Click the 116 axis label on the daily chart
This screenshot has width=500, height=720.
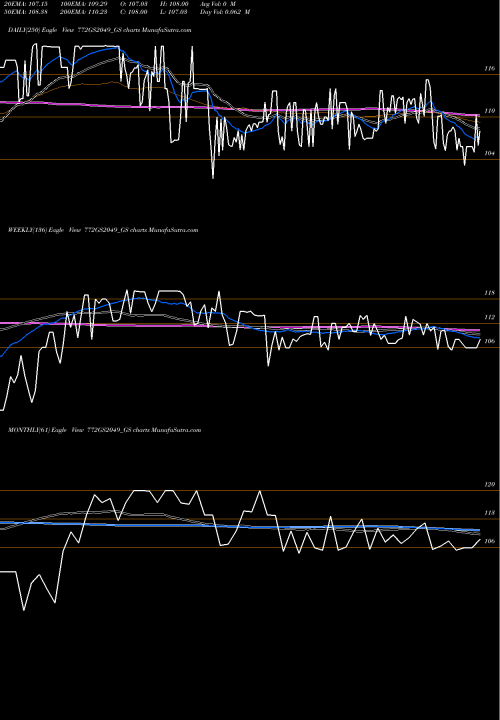[490, 68]
